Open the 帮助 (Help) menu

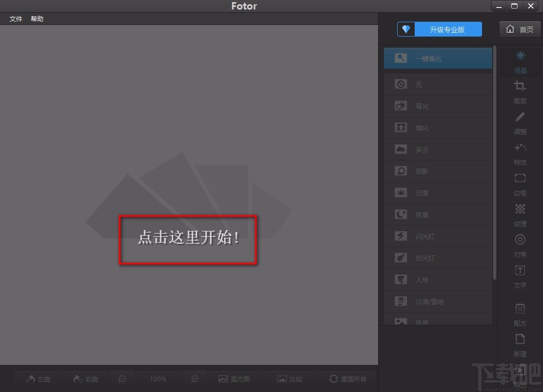(x=37, y=19)
